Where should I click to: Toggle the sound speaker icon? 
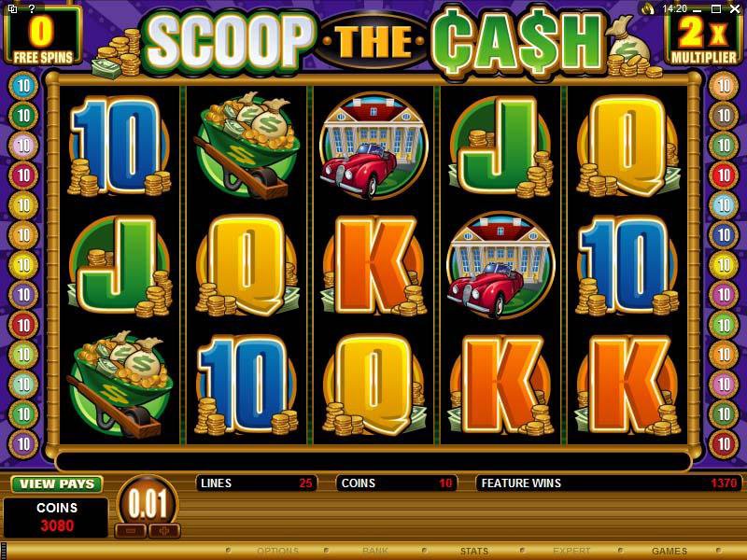tap(648, 8)
